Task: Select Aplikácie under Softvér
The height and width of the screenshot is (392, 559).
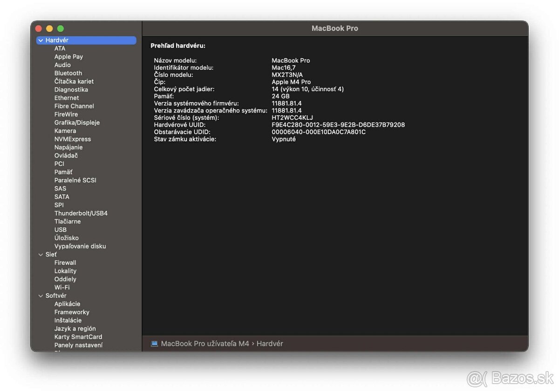Action: 68,304
